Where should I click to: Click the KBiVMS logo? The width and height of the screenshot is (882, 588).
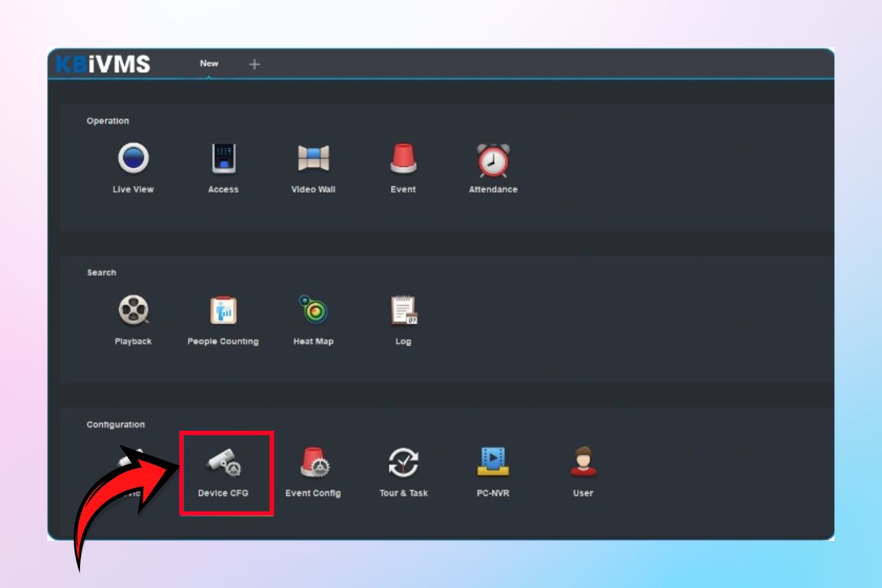pyautogui.click(x=103, y=64)
